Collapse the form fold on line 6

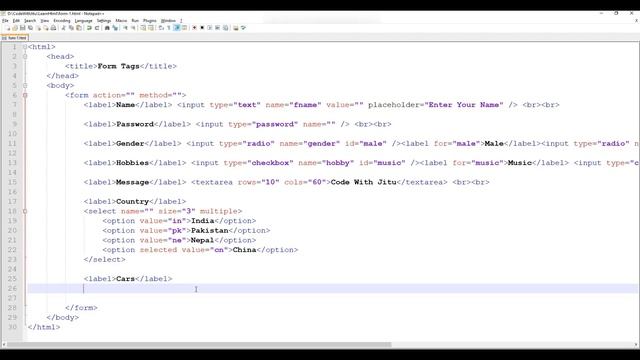pos(25,95)
